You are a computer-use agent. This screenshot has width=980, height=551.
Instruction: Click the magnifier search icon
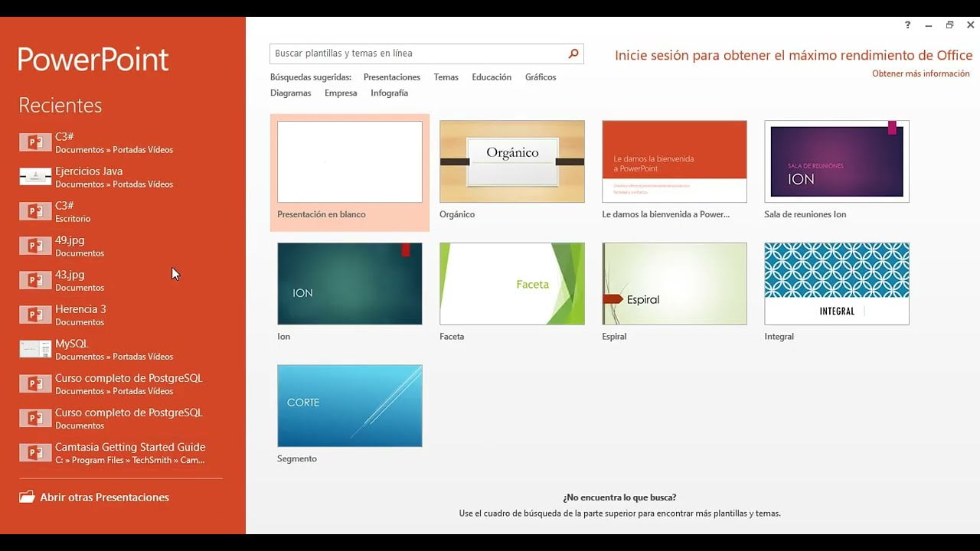tap(573, 54)
